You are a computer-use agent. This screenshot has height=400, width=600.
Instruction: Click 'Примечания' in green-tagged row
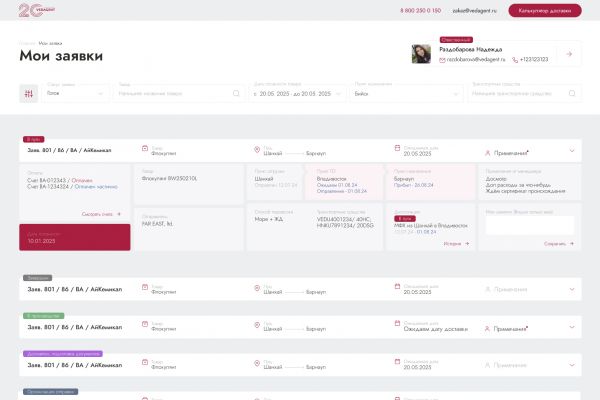(x=511, y=329)
